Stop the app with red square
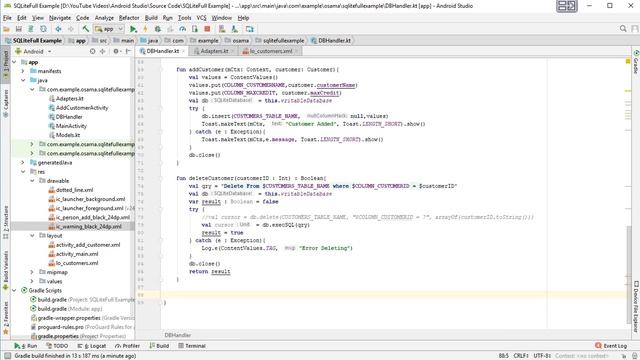This screenshot has width=640, height=360. [x=207, y=29]
